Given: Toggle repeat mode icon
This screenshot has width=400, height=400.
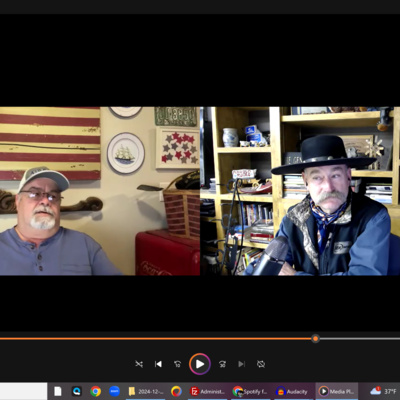Looking at the screenshot, I should point(261,364).
